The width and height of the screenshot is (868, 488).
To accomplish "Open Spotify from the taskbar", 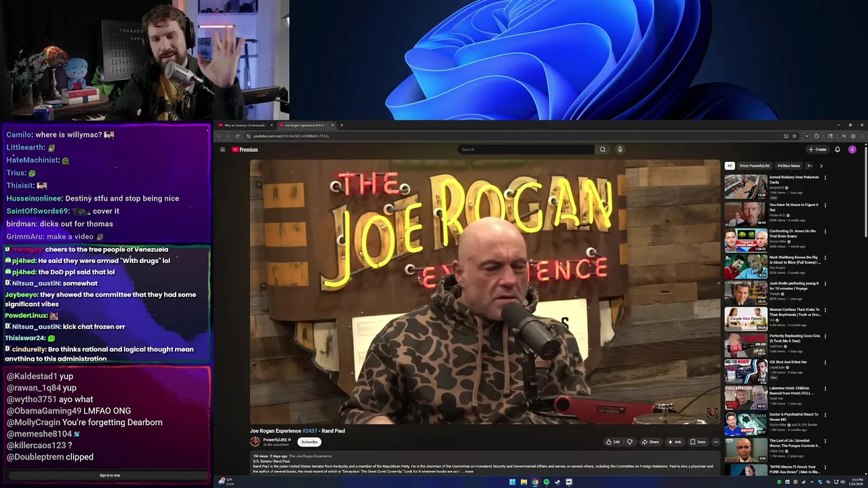I will click(x=546, y=482).
